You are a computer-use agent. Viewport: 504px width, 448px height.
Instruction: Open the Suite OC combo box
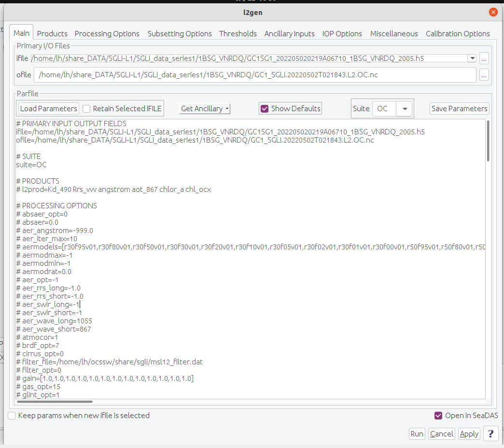click(404, 109)
